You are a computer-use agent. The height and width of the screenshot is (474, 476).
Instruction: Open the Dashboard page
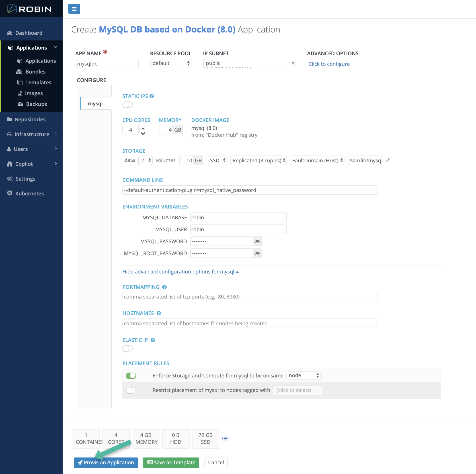pos(29,33)
